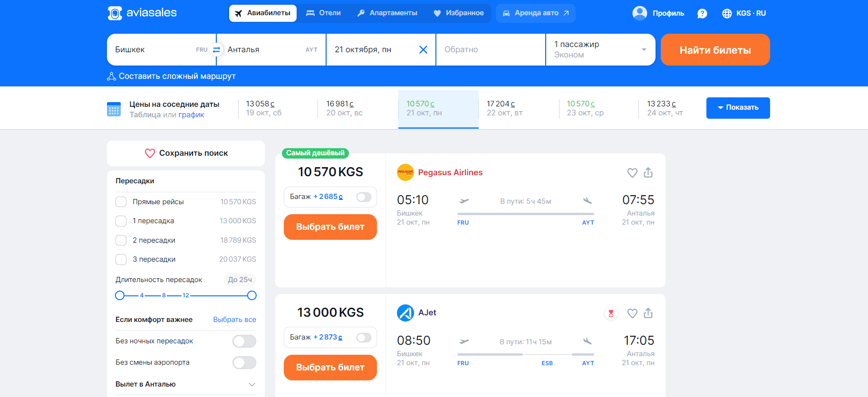868x397 pixels.
Task: Swap origin and destination cities icon
Action: 216,49
